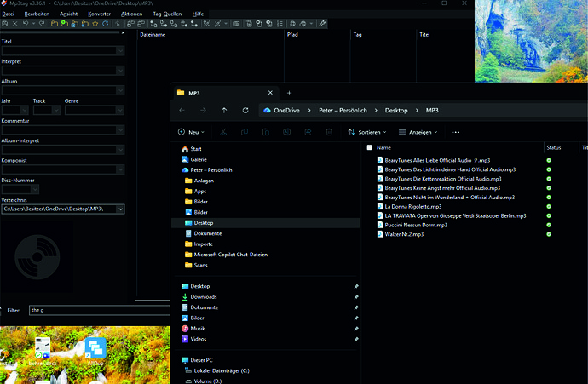Select the Downloads quick access item
The height and width of the screenshot is (384, 588).
[x=204, y=296]
